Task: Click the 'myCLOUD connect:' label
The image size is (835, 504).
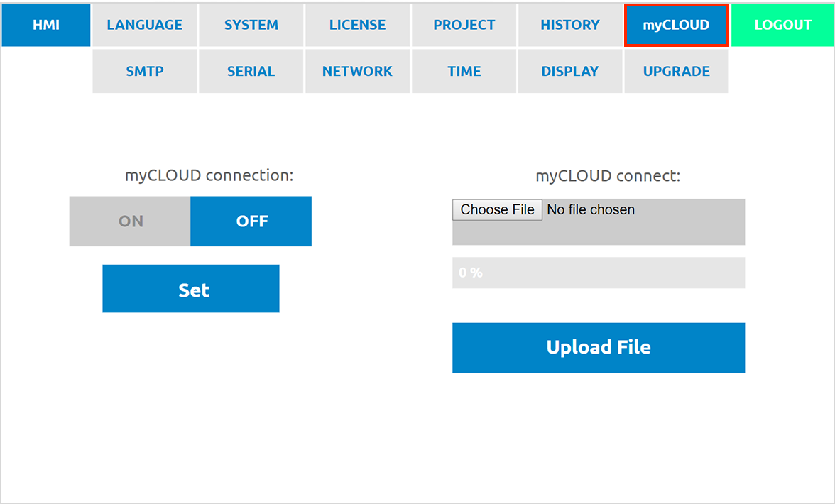Action: pyautogui.click(x=608, y=176)
